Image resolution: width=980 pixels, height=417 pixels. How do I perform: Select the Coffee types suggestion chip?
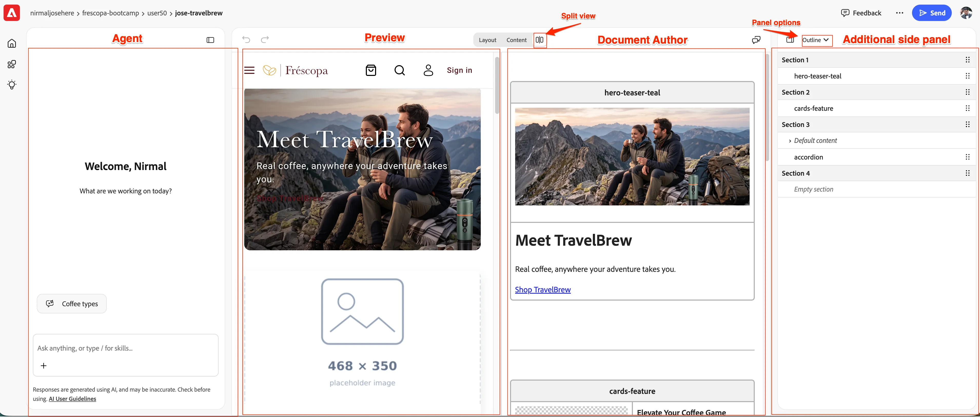pyautogui.click(x=72, y=304)
